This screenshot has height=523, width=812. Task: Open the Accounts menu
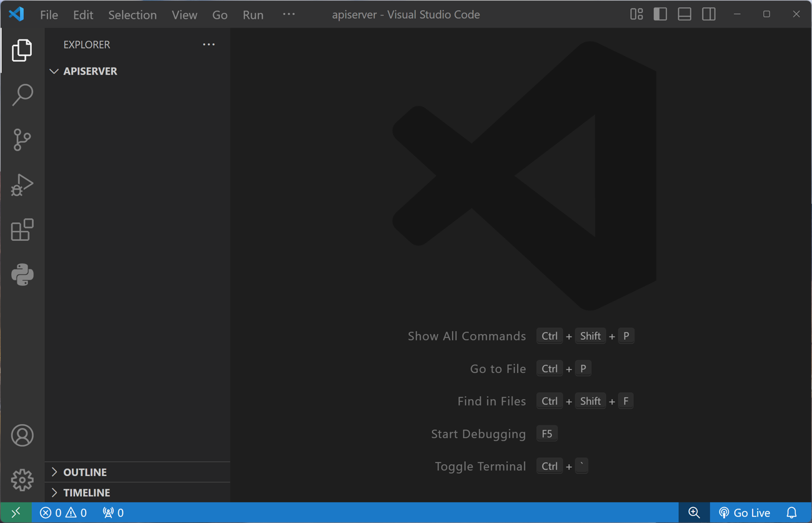[x=22, y=435]
